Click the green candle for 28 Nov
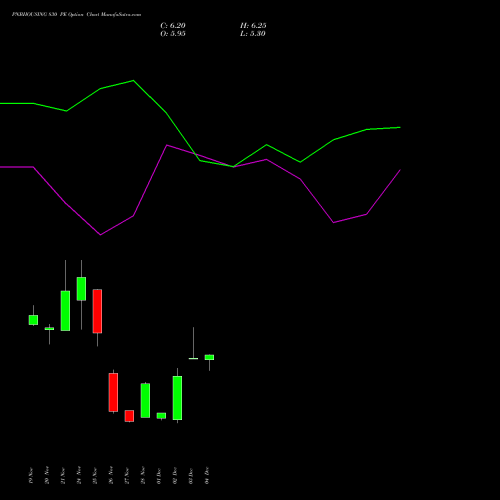 145,401
